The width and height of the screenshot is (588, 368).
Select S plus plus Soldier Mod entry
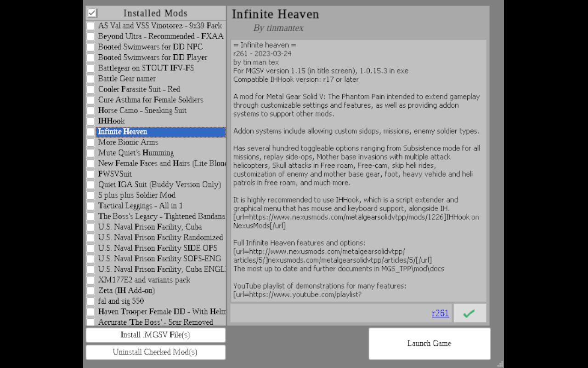point(137,195)
